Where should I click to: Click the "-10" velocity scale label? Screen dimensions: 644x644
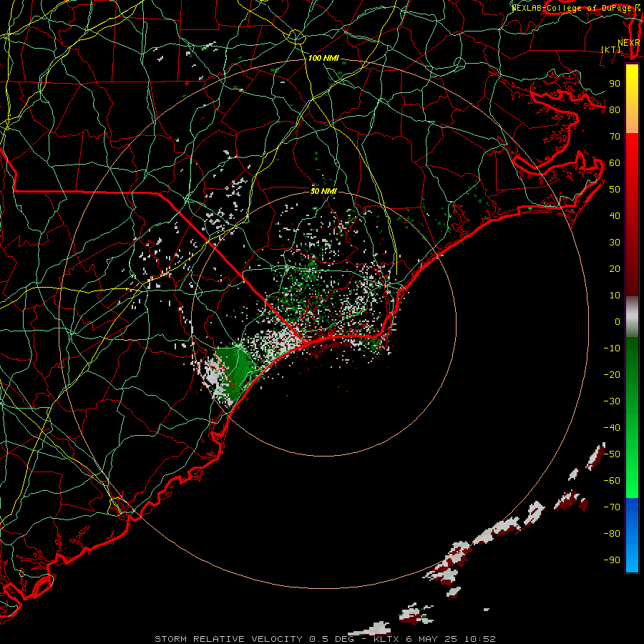click(612, 348)
